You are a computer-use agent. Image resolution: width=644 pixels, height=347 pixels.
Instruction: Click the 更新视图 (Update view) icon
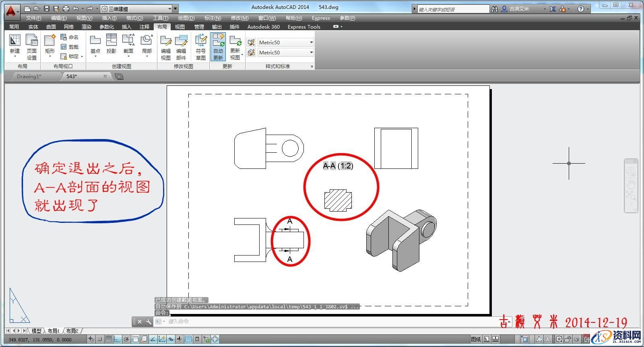[x=235, y=47]
